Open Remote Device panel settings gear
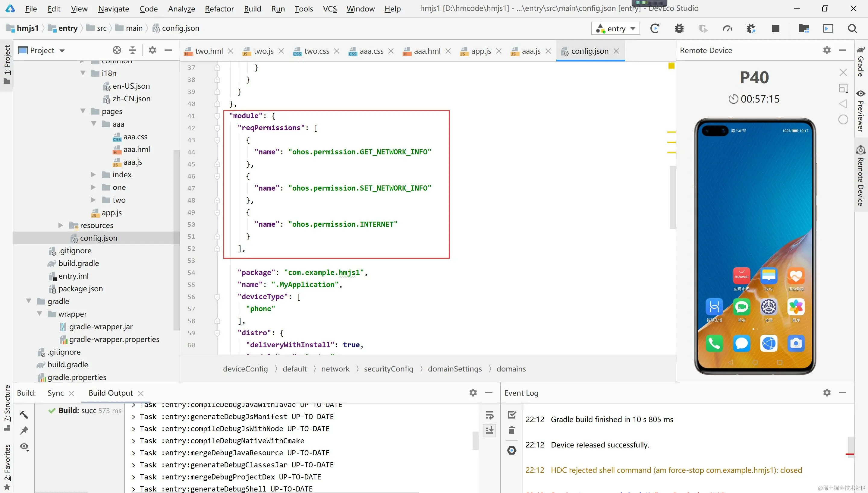The width and height of the screenshot is (868, 493). (x=827, y=50)
